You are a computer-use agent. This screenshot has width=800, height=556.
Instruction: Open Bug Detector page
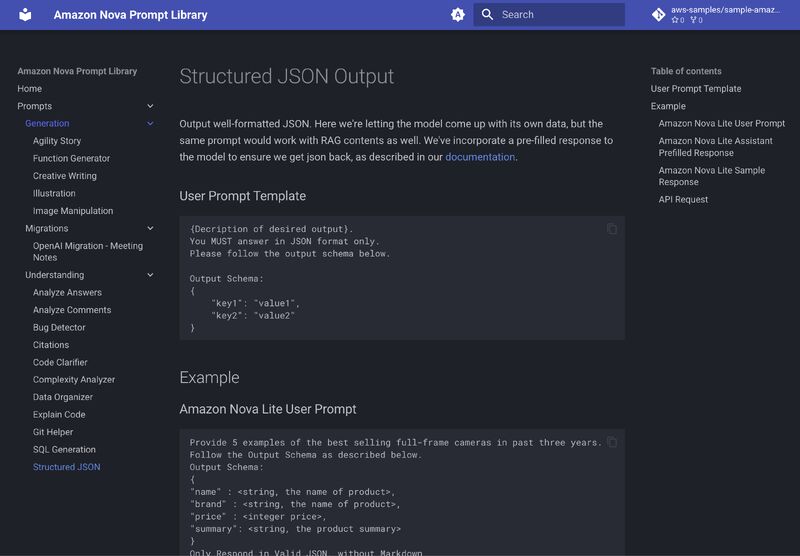(59, 327)
